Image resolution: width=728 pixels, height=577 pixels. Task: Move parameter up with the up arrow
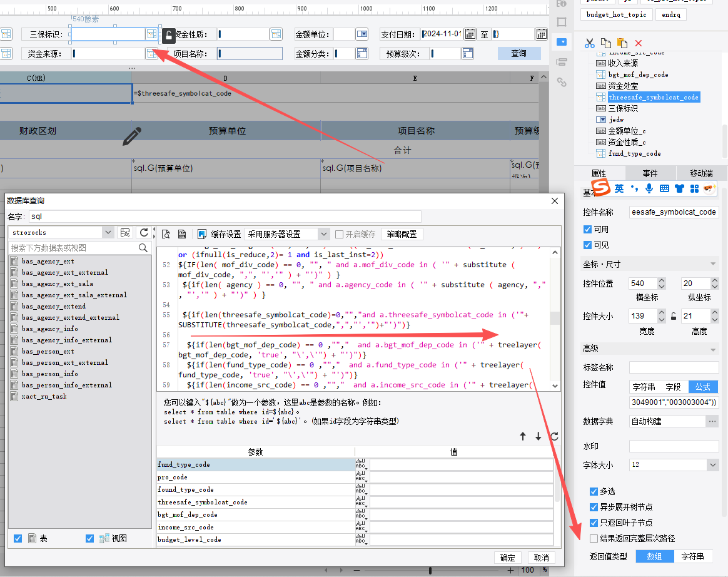pyautogui.click(x=523, y=436)
